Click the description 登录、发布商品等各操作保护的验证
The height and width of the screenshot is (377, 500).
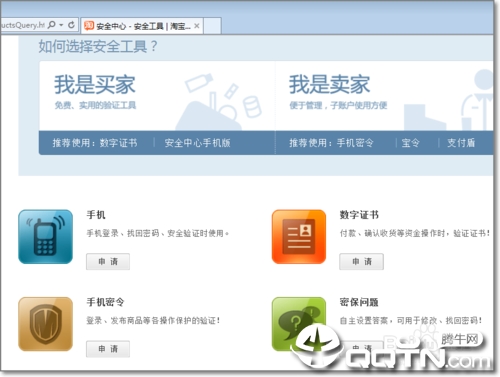coord(153,321)
